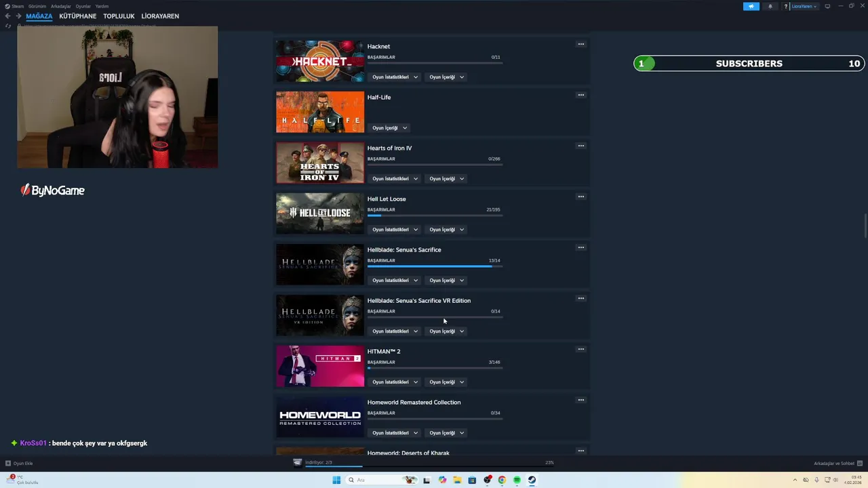Image resolution: width=868 pixels, height=488 pixels.
Task: Click the Homeworld Remastered Collection thumbnail
Action: click(x=320, y=417)
